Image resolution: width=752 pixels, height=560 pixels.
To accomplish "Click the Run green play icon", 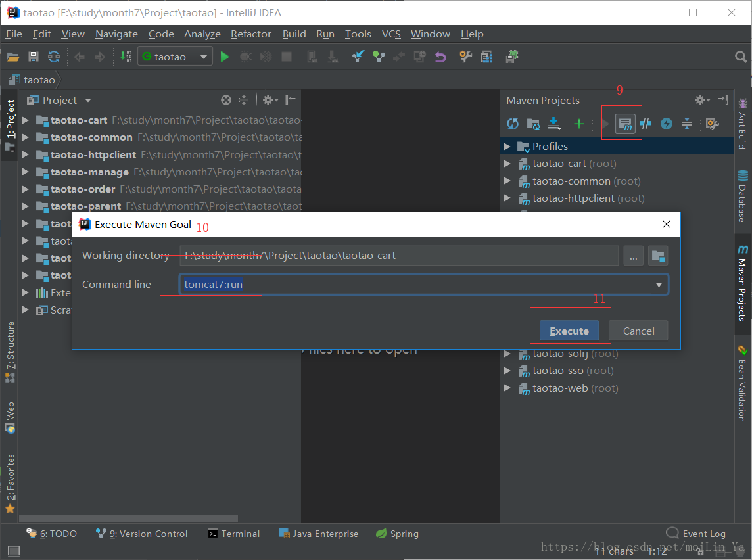I will (224, 57).
